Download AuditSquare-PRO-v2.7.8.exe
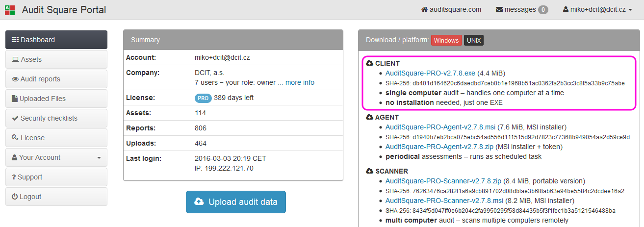 (x=430, y=73)
